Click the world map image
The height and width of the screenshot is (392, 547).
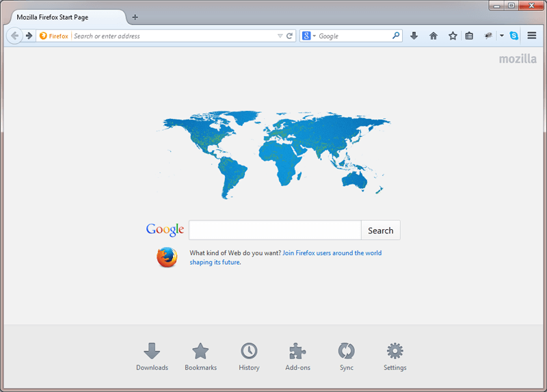273,155
